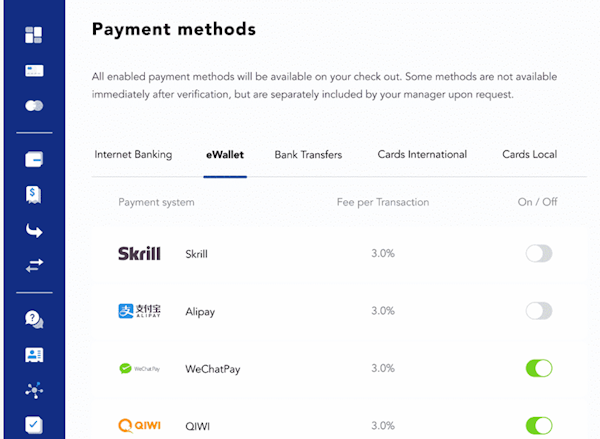The height and width of the screenshot is (439, 600).
Task: Go to the Cards Local tab
Action: [x=529, y=155]
